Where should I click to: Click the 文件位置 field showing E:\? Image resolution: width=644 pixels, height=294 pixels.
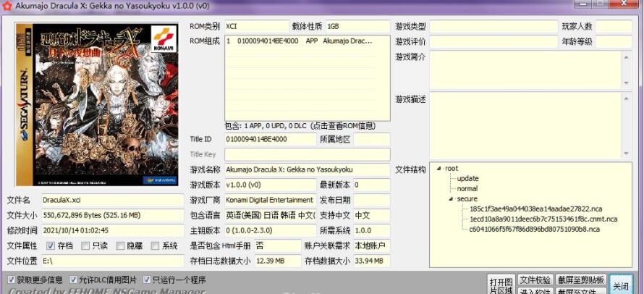tap(113, 261)
